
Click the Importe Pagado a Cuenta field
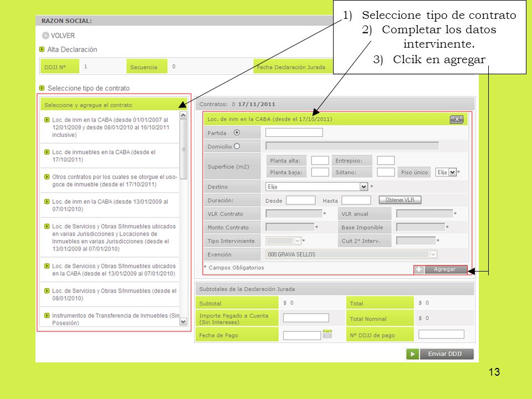tap(306, 318)
